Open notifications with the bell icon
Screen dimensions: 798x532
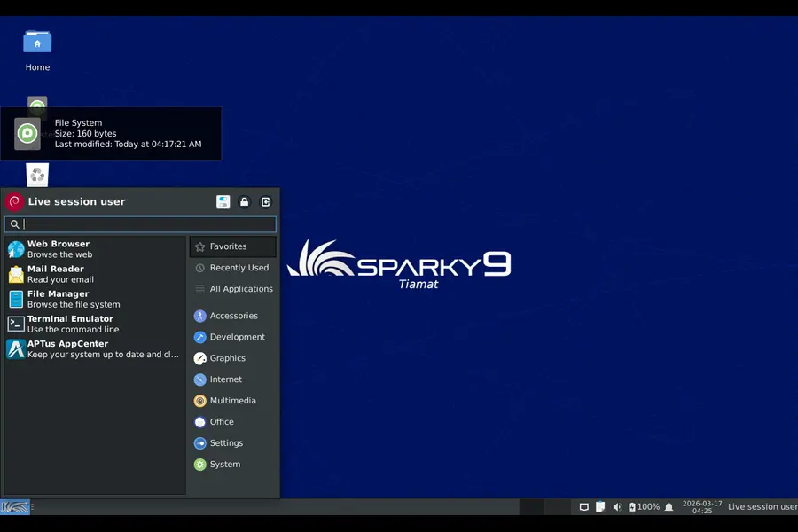coord(668,506)
